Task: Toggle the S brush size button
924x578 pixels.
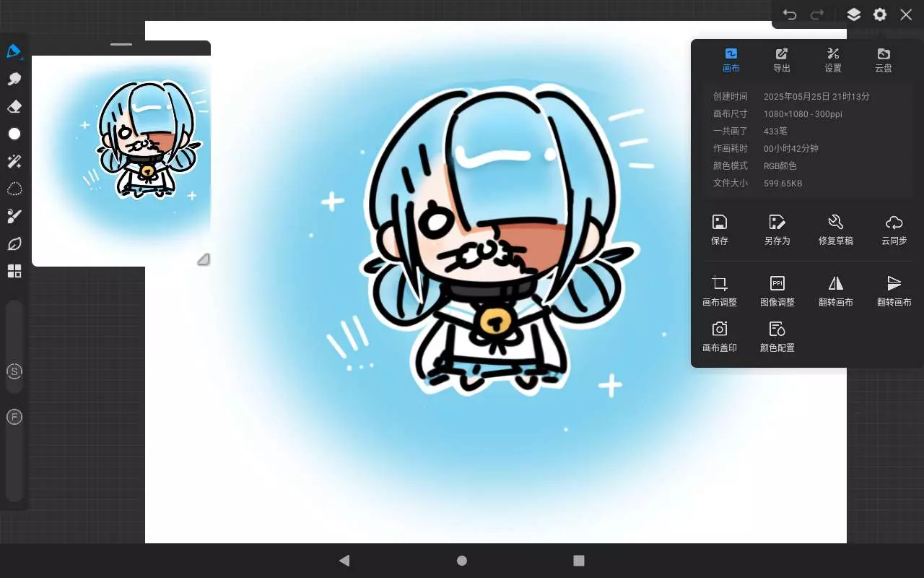Action: [14, 371]
